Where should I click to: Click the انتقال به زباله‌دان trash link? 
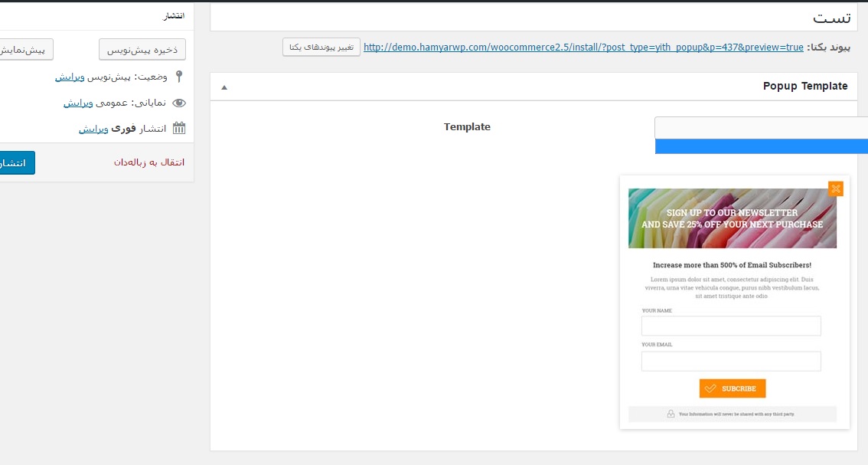tap(149, 162)
